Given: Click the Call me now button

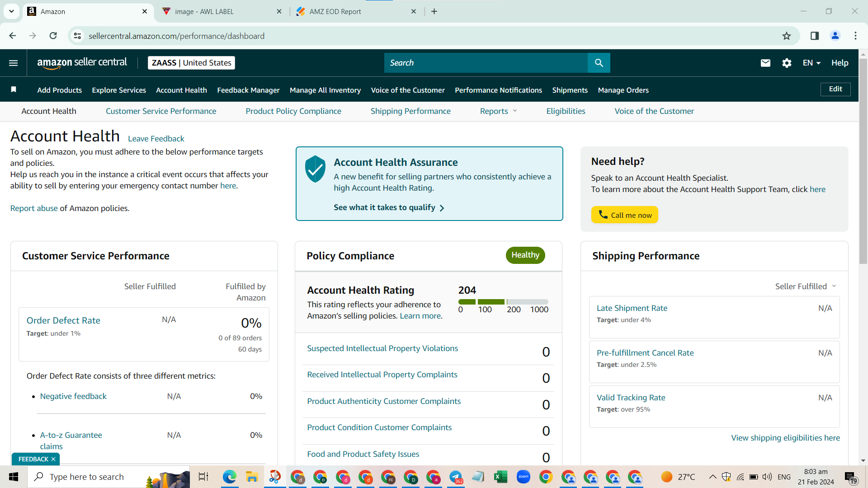Looking at the screenshot, I should pos(625,215).
